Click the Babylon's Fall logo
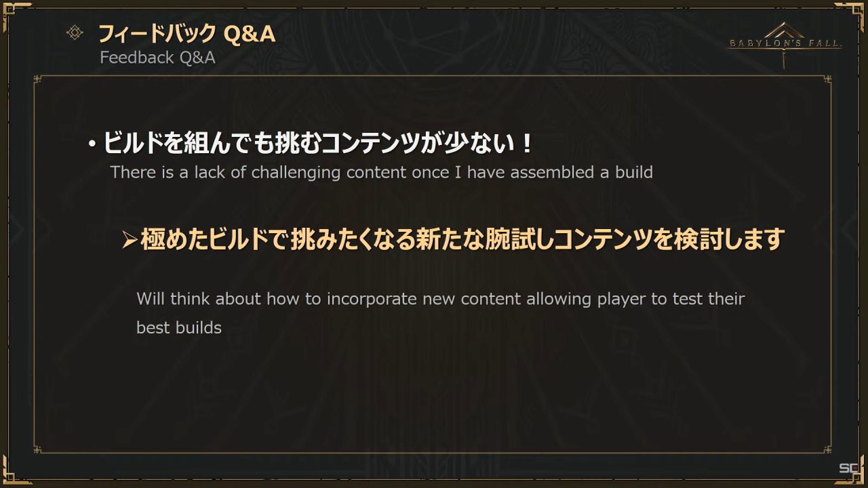Image resolution: width=868 pixels, height=488 pixels. pyautogui.click(x=785, y=43)
